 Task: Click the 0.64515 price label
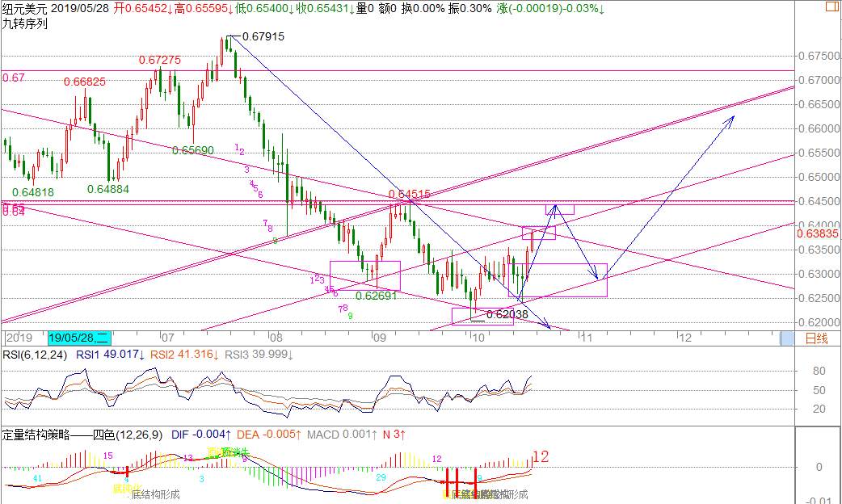[x=410, y=194]
